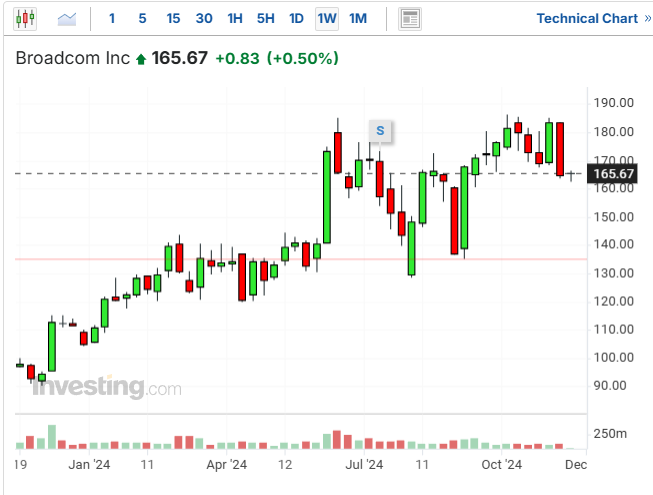The width and height of the screenshot is (653, 495).
Task: Click the 110.00 price axis label
Action: [613, 329]
